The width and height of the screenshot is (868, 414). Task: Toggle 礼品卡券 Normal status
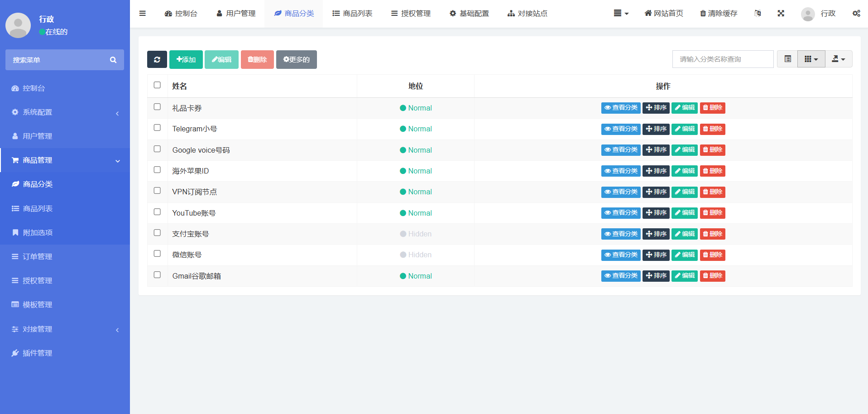pyautogui.click(x=416, y=108)
